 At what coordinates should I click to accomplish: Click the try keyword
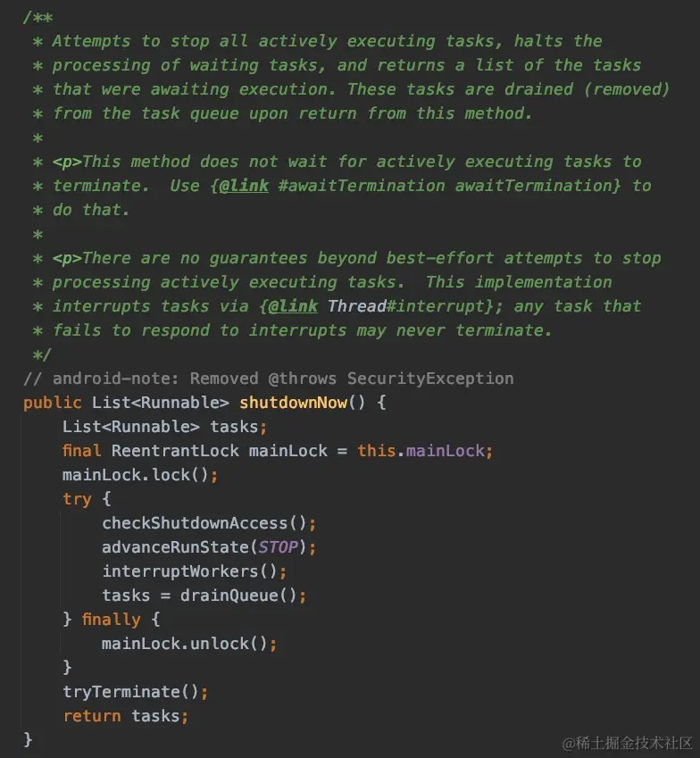click(x=77, y=499)
